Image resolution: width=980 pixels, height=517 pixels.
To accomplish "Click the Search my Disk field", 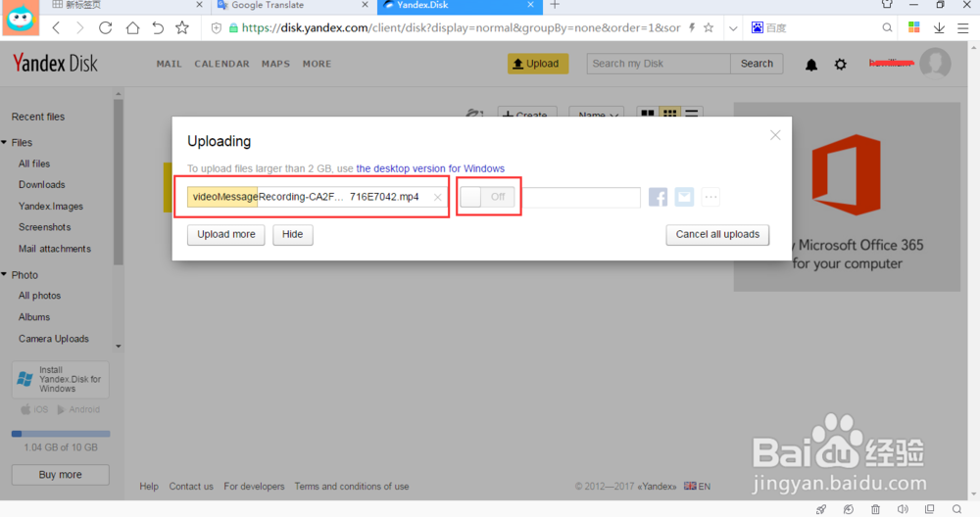I will [659, 64].
